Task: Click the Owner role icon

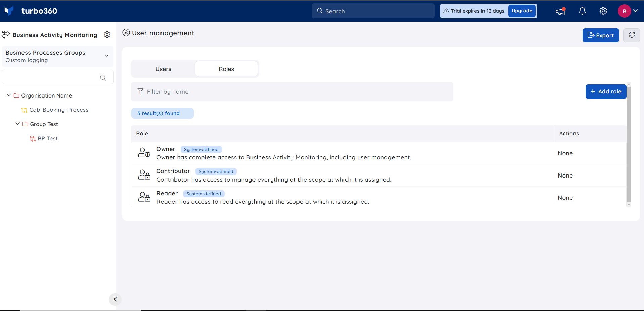Action: [144, 153]
